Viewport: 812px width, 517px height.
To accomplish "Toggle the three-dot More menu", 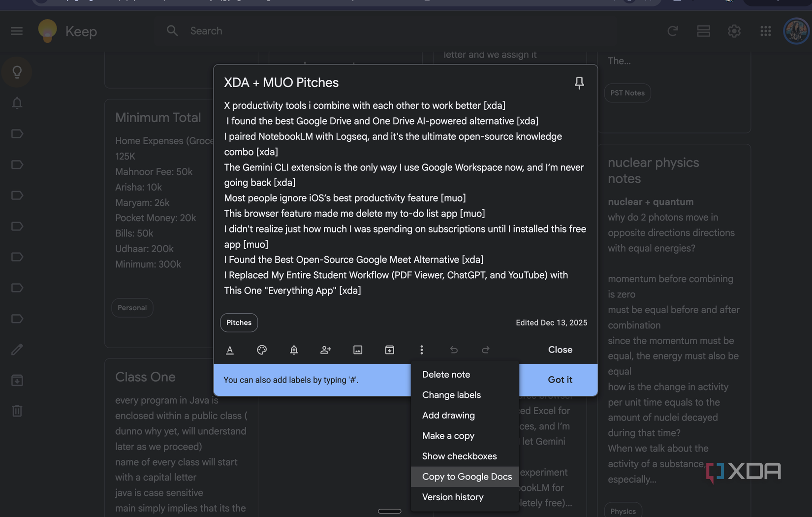I will click(x=422, y=350).
